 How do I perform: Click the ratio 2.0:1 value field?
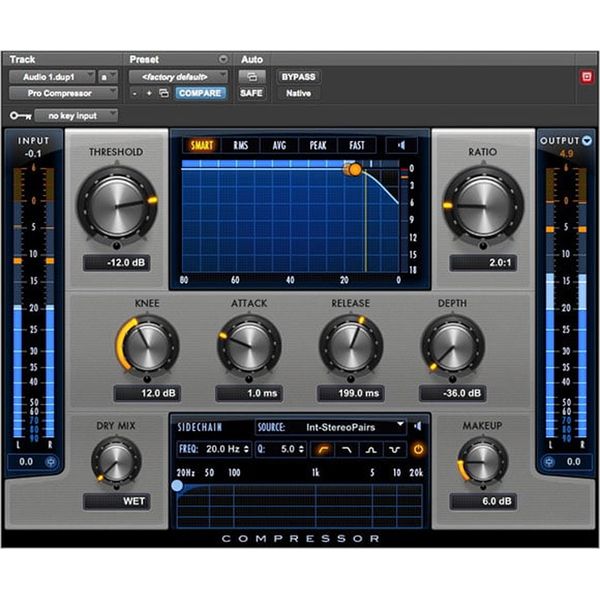coord(483,263)
